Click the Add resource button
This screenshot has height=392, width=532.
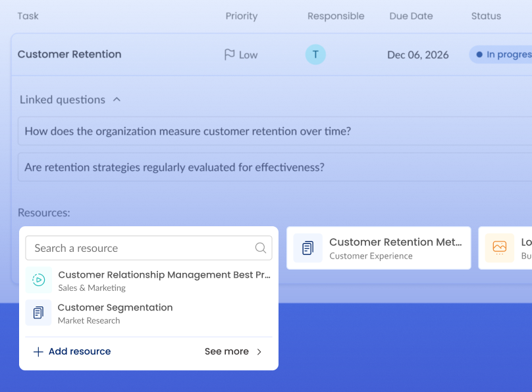click(x=72, y=352)
